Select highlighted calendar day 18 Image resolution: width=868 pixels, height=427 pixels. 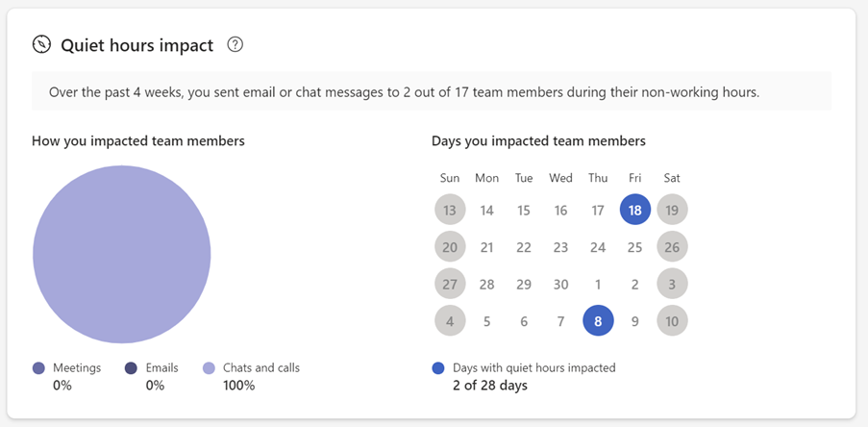[635, 210]
